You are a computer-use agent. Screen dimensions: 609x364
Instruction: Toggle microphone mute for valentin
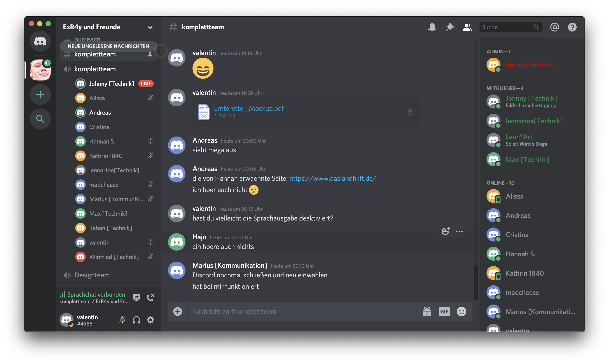(x=122, y=320)
